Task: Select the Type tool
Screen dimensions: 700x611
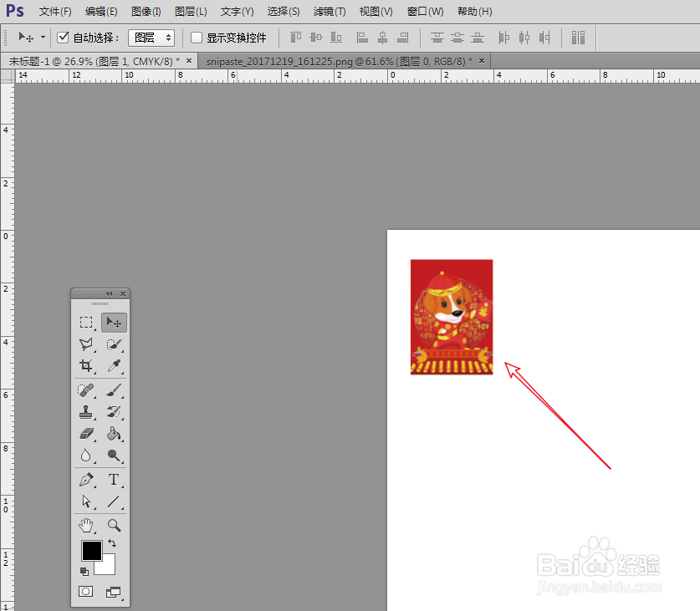Action: point(114,480)
